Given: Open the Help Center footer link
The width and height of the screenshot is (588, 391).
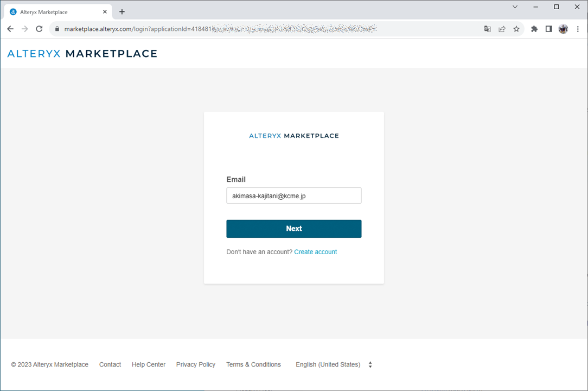Looking at the screenshot, I should point(148,364).
